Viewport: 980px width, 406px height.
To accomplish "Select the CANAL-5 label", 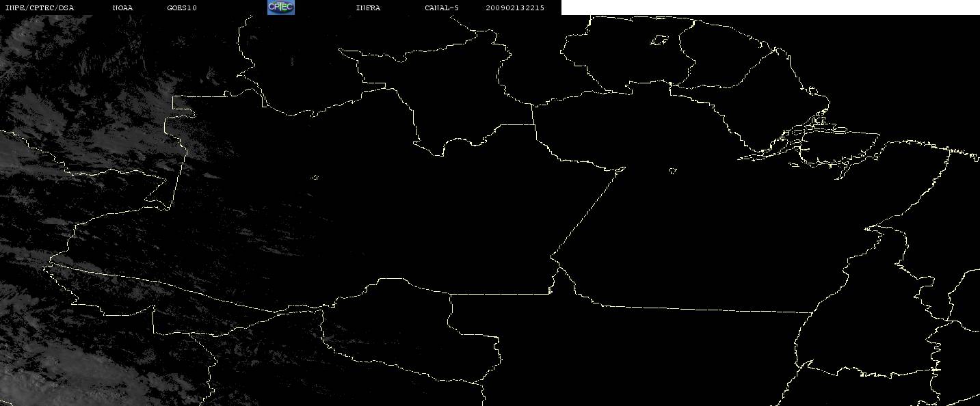I will (442, 8).
